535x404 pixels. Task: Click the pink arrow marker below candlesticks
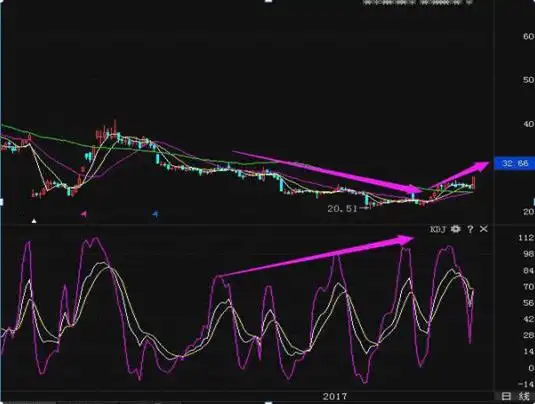click(84, 214)
